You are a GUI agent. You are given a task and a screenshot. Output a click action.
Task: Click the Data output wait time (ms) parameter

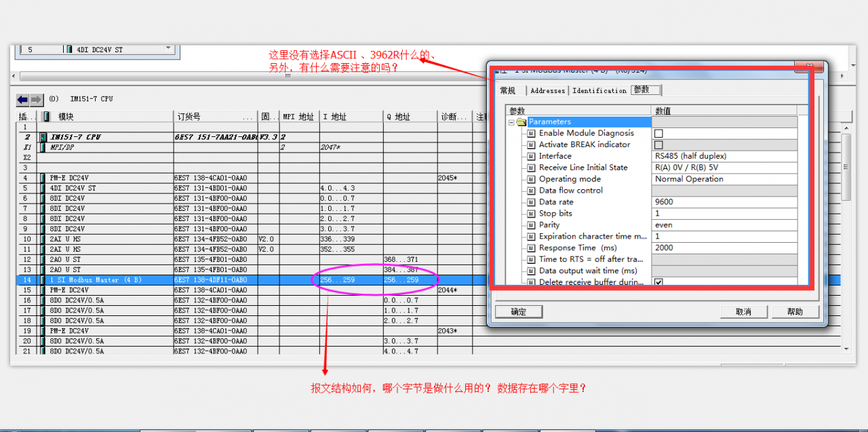pyautogui.click(x=588, y=271)
